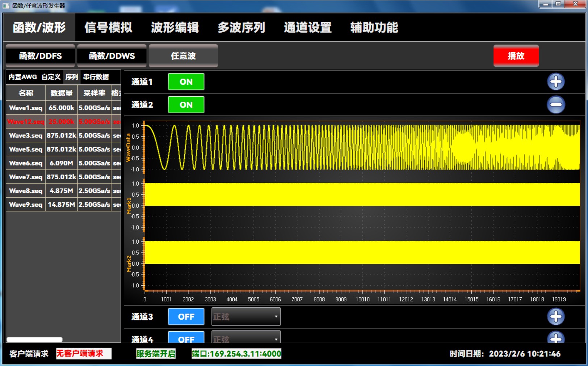
Task: Click the 端口:169.254.3.11:4000 port label
Action: pos(236,354)
